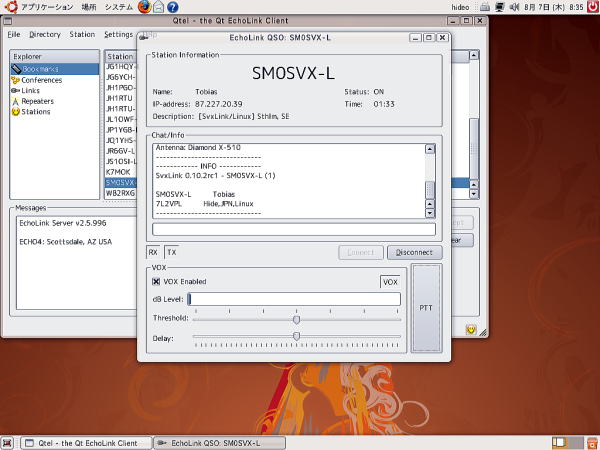The image size is (600, 450).
Task: Open the help icon in top panel
Action: pyautogui.click(x=173, y=7)
